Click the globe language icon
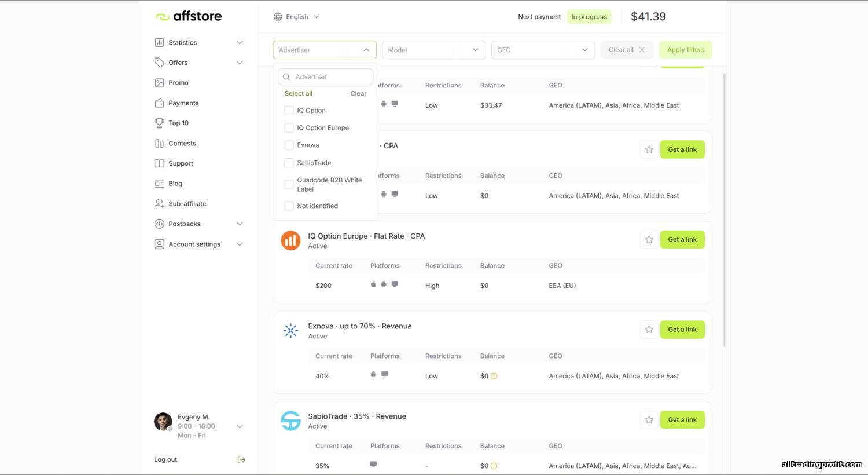The width and height of the screenshot is (868, 475). 278,17
